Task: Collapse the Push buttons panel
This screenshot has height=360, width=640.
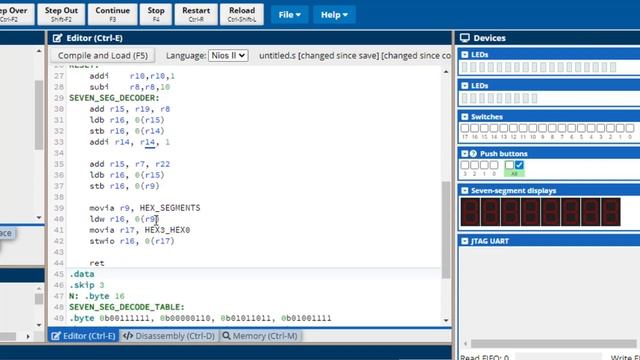Action: pos(464,153)
